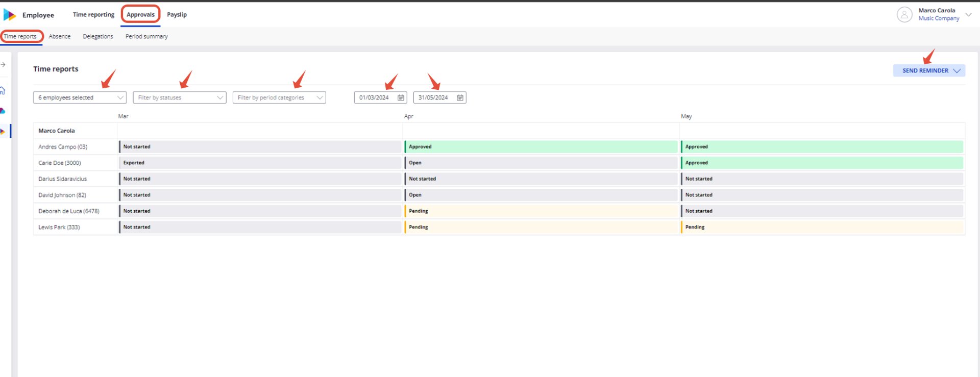Viewport: 980px width, 377px height.
Task: Open Carie Doe's May Approved report
Action: (x=822, y=163)
